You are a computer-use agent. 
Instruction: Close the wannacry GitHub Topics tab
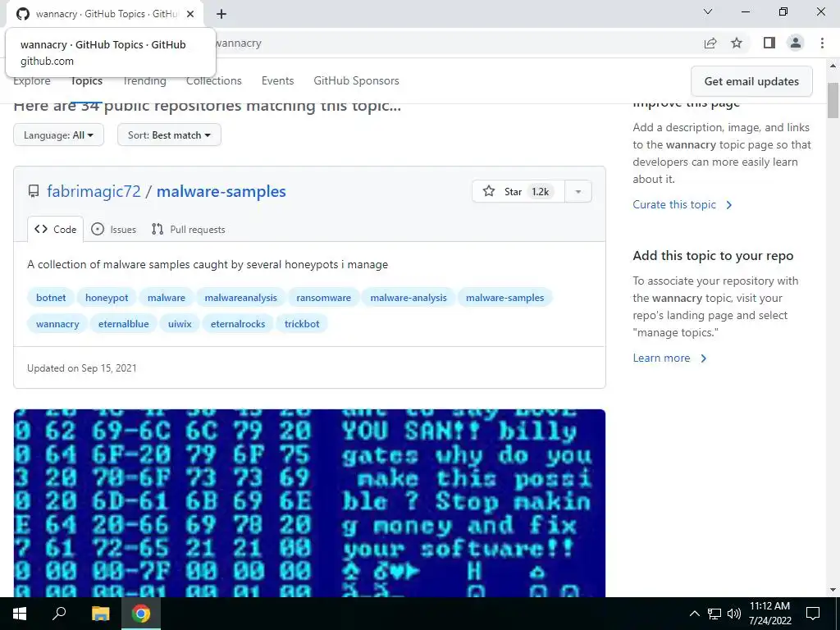[x=190, y=14]
